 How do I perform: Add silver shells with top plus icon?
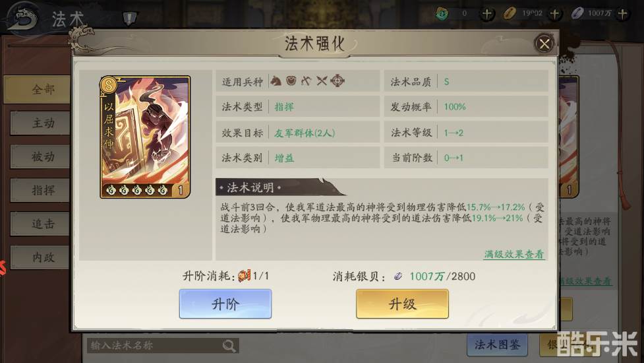pos(623,14)
